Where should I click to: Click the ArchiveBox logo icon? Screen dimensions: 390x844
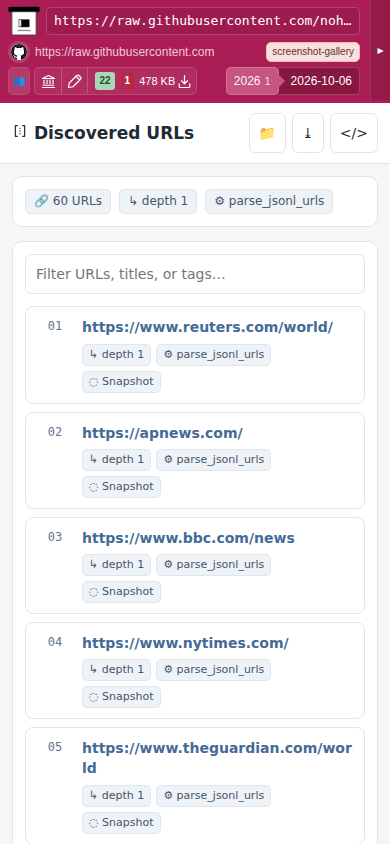click(24, 21)
